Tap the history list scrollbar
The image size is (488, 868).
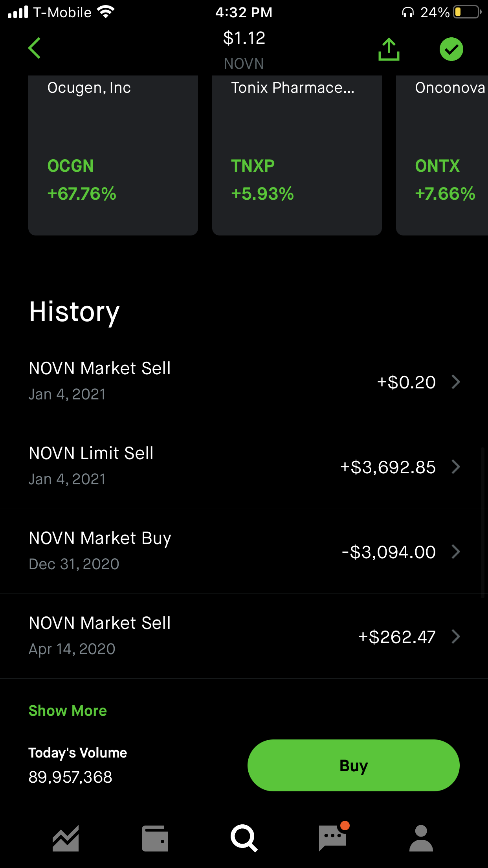click(x=482, y=523)
